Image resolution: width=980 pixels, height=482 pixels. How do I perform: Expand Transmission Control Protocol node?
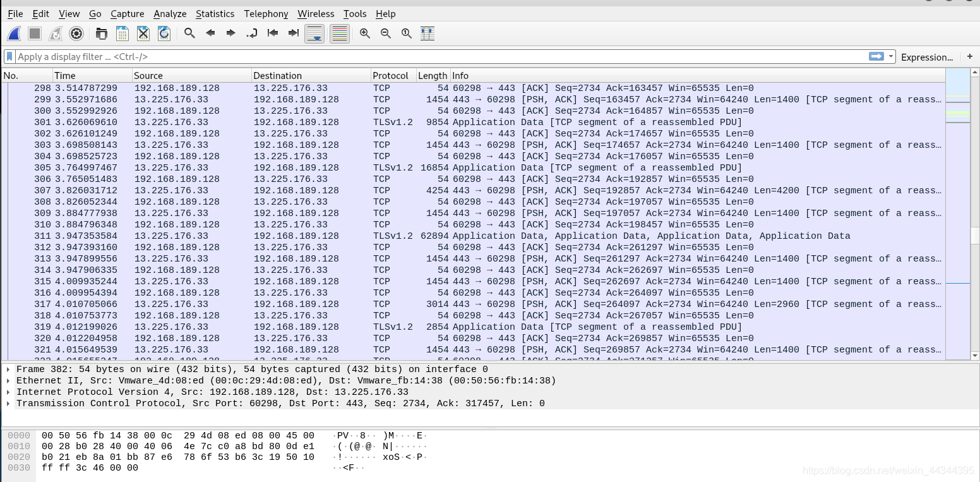click(x=8, y=404)
